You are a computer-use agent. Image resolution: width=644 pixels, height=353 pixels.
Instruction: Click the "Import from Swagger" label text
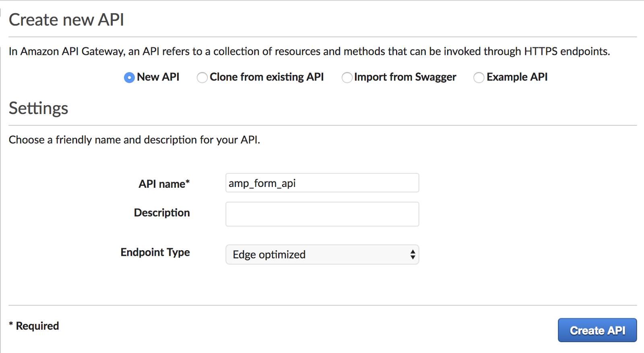[405, 77]
